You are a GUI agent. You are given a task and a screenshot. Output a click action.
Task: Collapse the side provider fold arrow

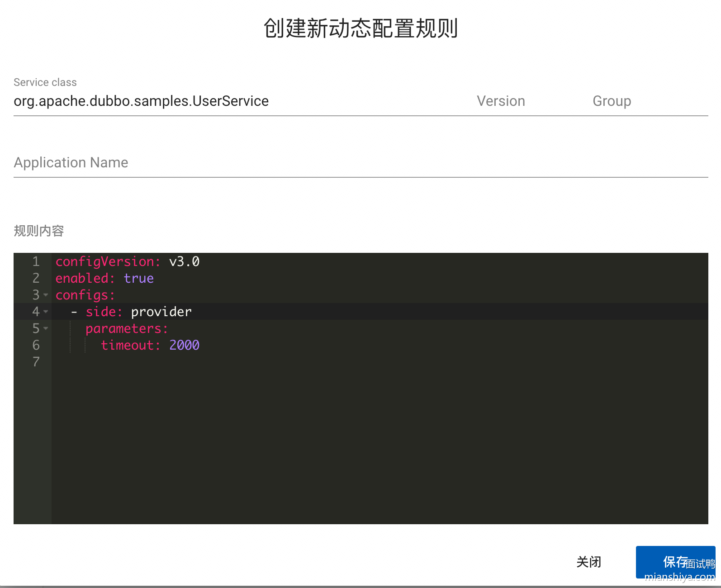46,312
